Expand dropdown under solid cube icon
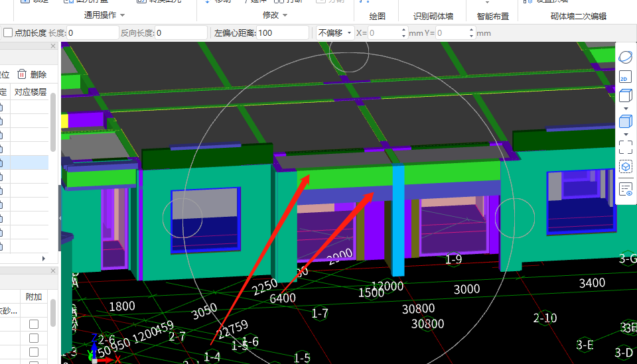 (x=626, y=135)
